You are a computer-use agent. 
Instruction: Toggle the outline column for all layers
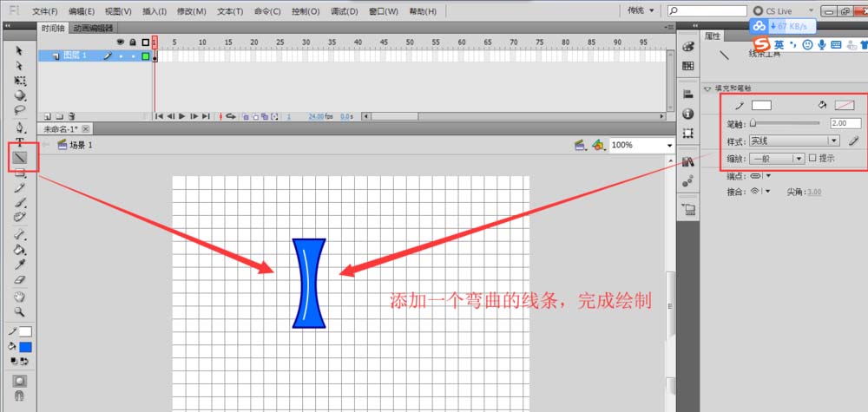coord(146,42)
